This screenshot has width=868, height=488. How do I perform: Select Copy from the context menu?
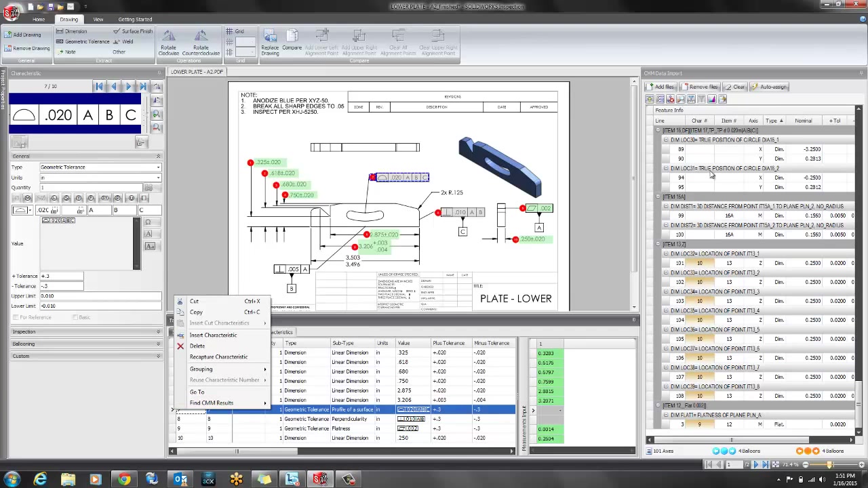(x=196, y=312)
